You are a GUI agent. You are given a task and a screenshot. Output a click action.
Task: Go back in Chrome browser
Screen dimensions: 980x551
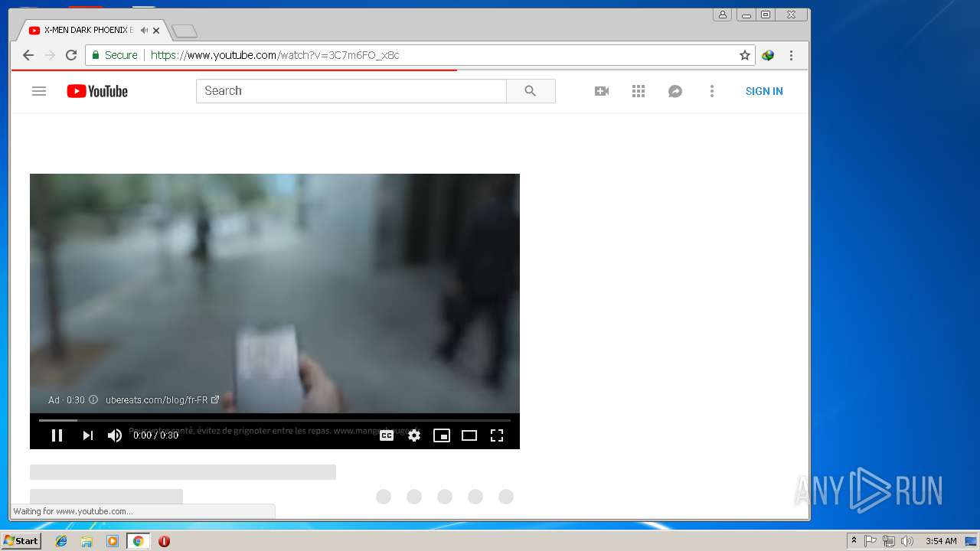[28, 55]
